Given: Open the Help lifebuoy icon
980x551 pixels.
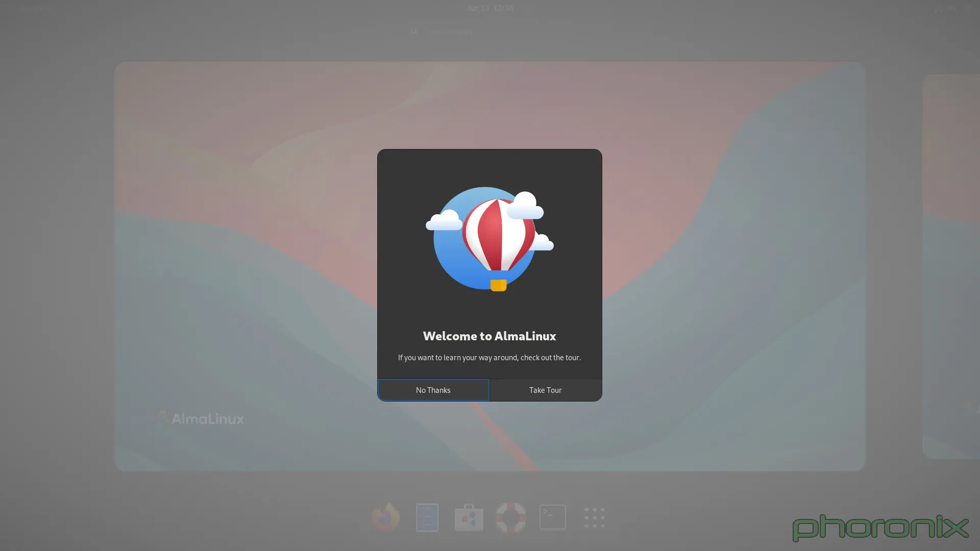Looking at the screenshot, I should [511, 517].
